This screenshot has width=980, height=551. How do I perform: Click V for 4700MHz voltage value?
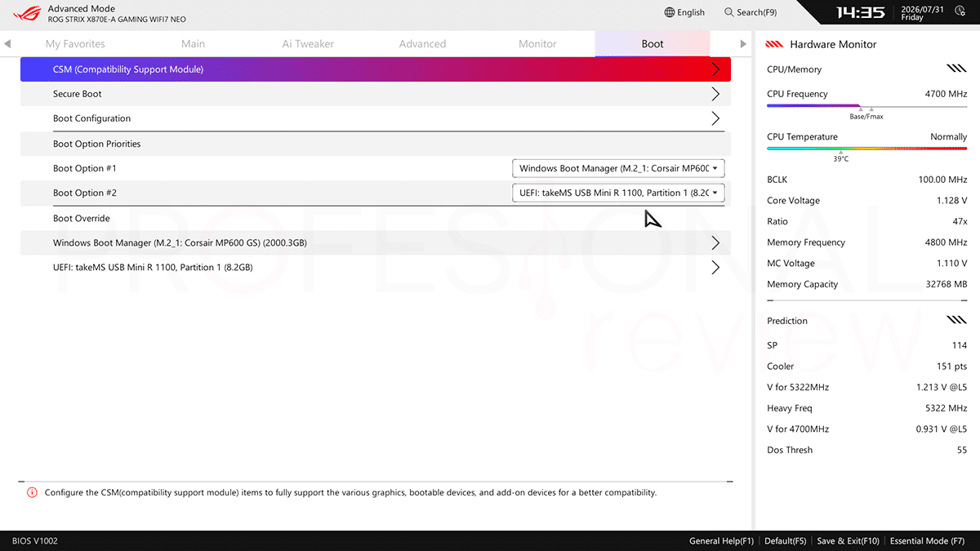coord(942,429)
